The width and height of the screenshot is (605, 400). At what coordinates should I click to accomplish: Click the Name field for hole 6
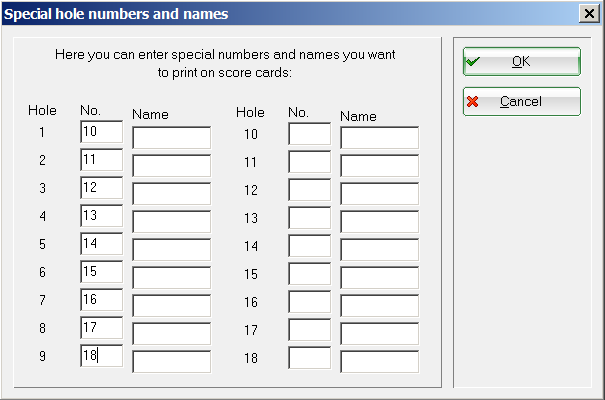click(171, 278)
